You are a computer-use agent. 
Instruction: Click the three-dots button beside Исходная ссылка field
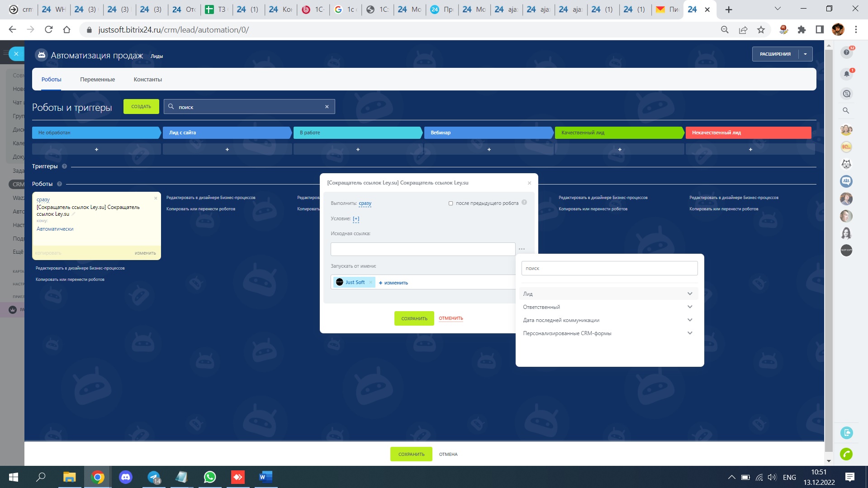click(x=522, y=249)
